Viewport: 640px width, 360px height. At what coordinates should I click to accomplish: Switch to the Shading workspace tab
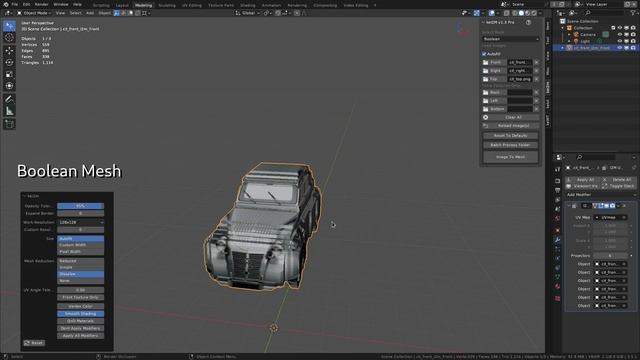(247, 5)
